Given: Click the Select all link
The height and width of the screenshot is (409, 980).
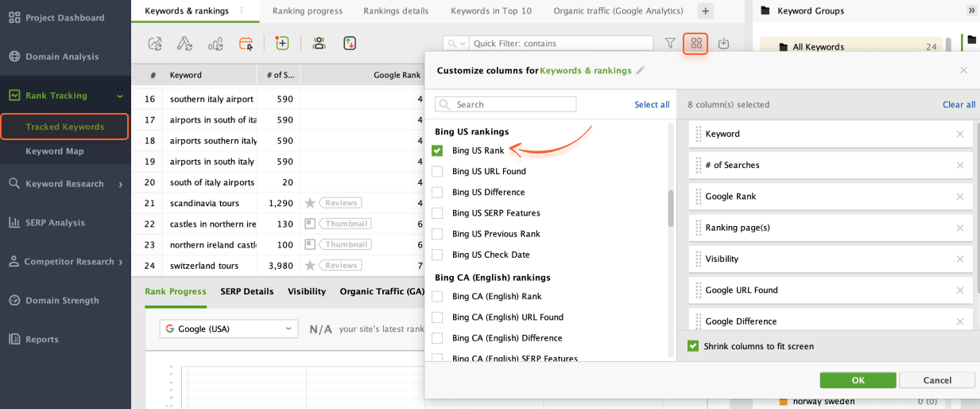Looking at the screenshot, I should (x=652, y=104).
